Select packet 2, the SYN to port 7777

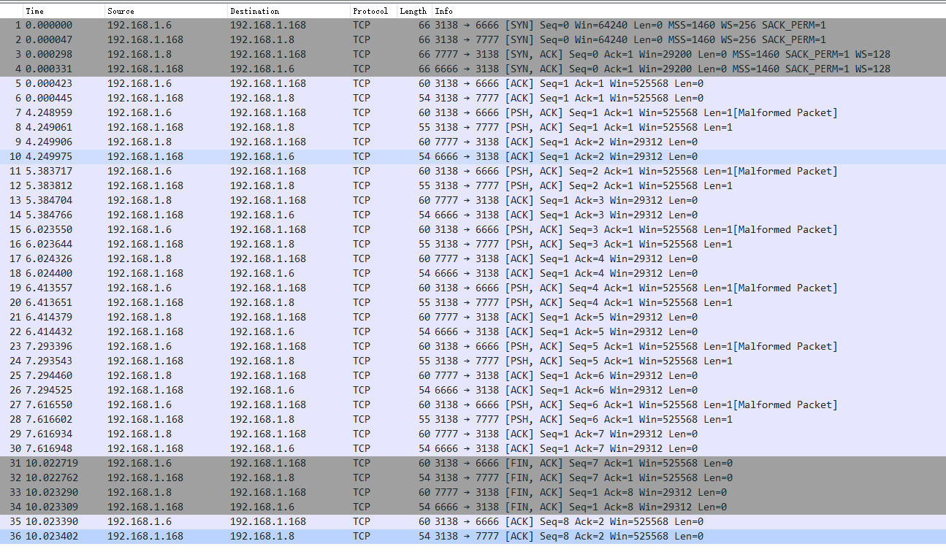(292, 39)
